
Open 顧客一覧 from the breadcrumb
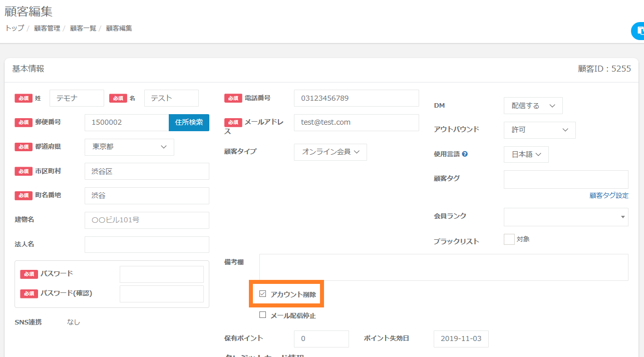83,29
